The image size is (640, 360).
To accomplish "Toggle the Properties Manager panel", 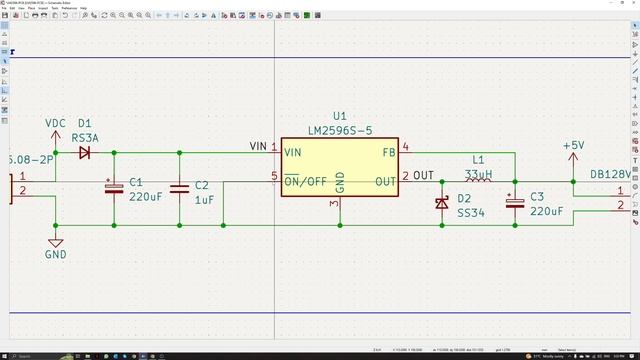I will click(x=4, y=120).
